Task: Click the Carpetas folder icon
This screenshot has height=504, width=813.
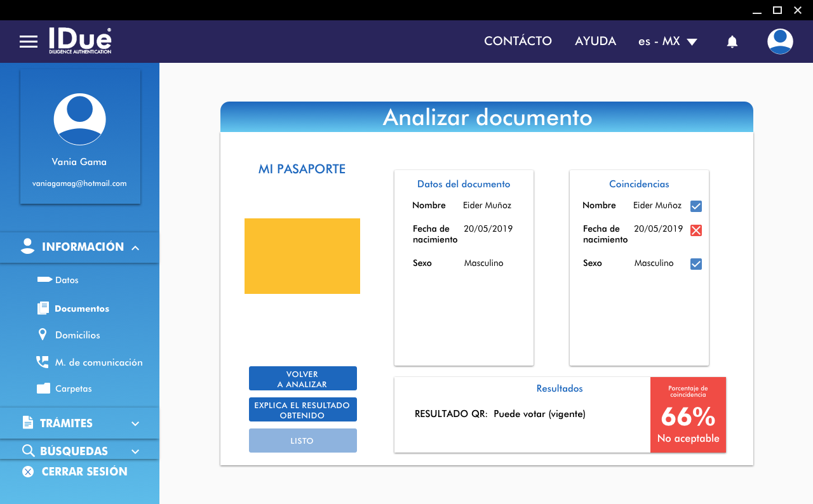Action: tap(43, 388)
